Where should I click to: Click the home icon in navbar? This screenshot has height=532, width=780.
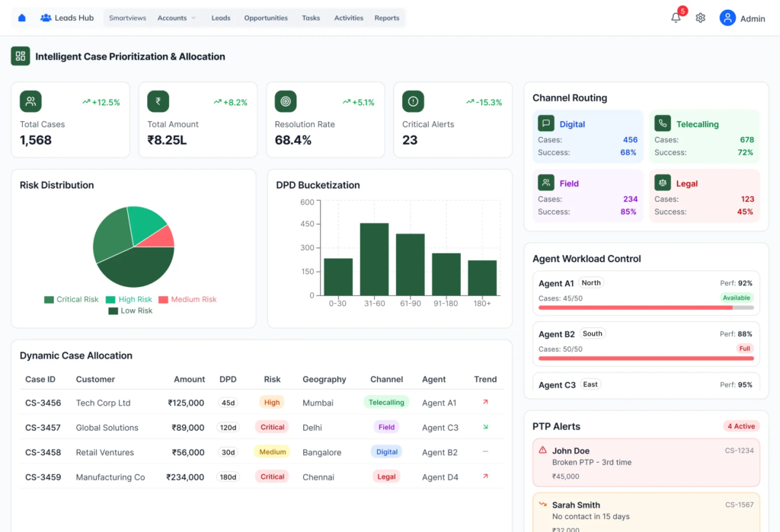pos(22,18)
